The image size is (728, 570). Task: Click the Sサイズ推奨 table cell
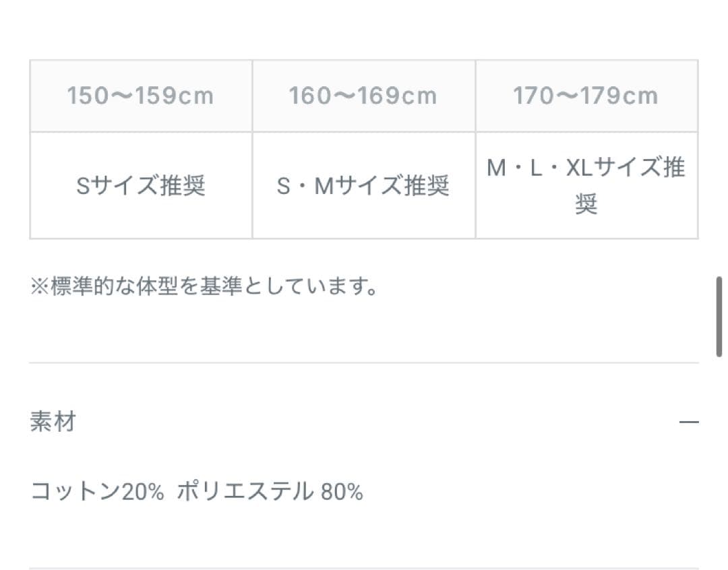pyautogui.click(x=140, y=183)
